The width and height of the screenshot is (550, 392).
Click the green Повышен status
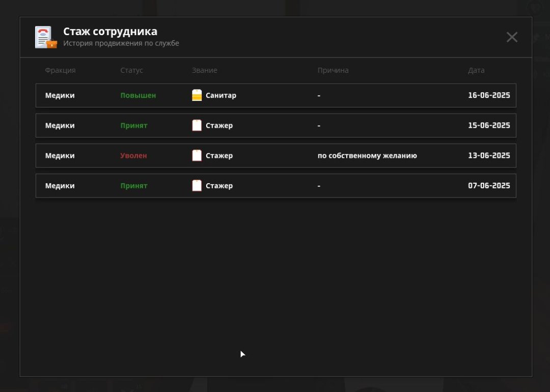tap(138, 95)
